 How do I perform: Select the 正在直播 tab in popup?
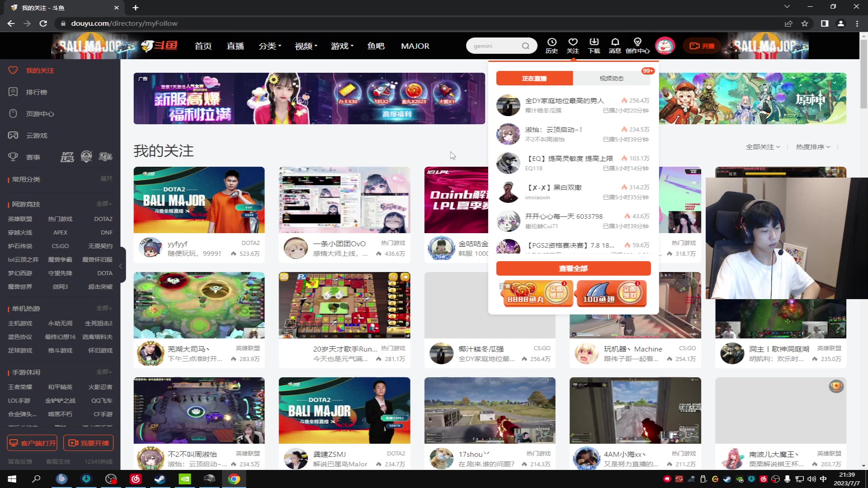pyautogui.click(x=534, y=78)
